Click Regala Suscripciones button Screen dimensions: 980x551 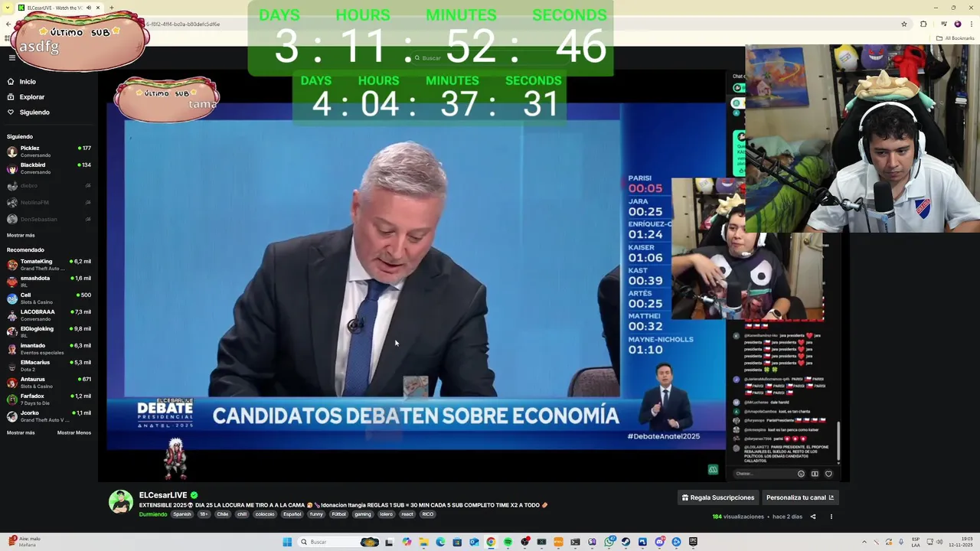coord(718,497)
